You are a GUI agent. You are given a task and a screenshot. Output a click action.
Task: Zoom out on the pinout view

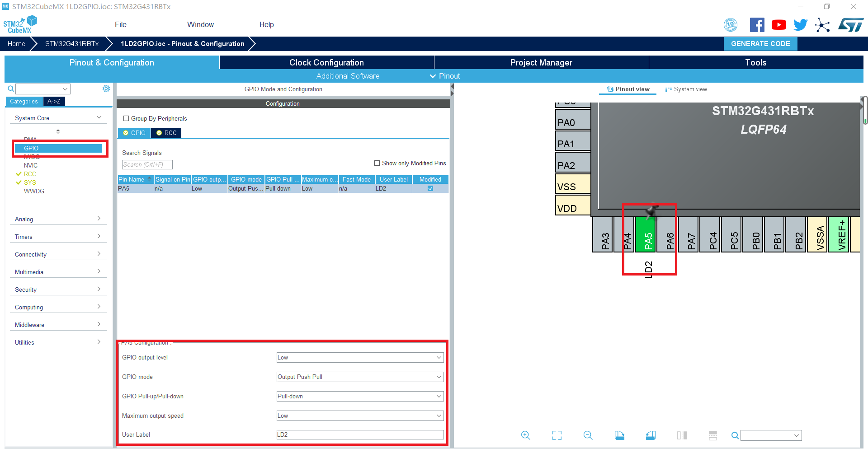pyautogui.click(x=588, y=435)
